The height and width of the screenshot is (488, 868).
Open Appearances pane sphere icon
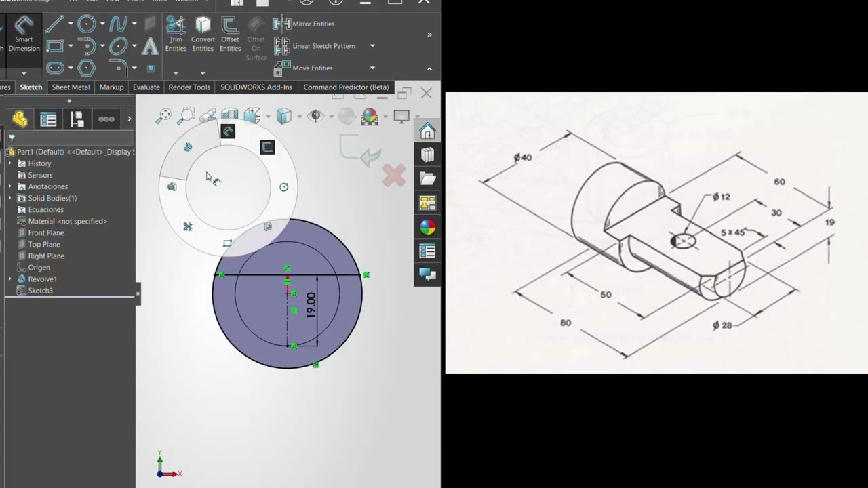[x=427, y=227]
